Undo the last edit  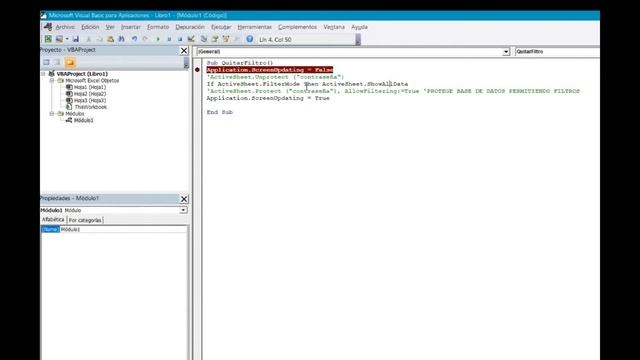pyautogui.click(x=134, y=39)
